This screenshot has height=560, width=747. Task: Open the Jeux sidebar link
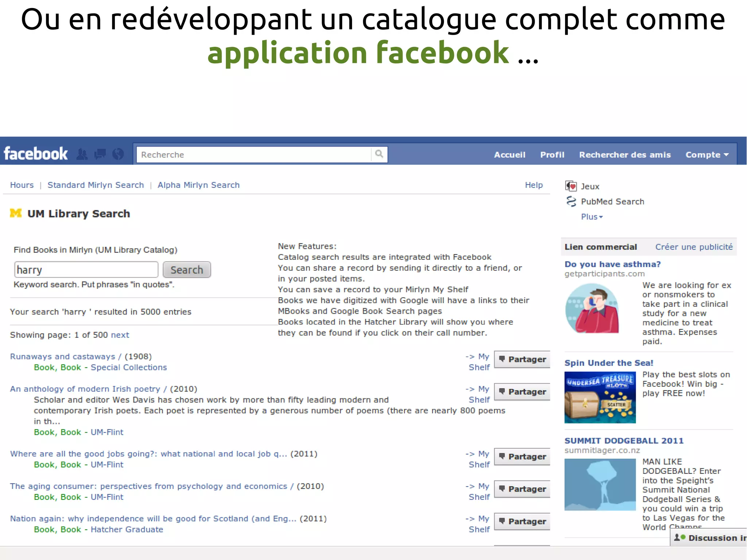tap(590, 186)
